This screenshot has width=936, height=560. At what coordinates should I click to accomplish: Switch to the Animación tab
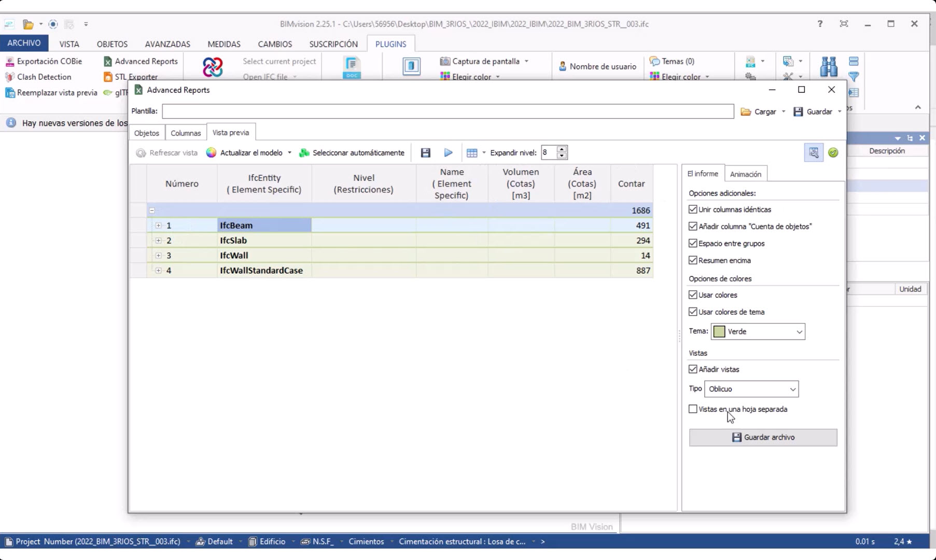point(746,173)
